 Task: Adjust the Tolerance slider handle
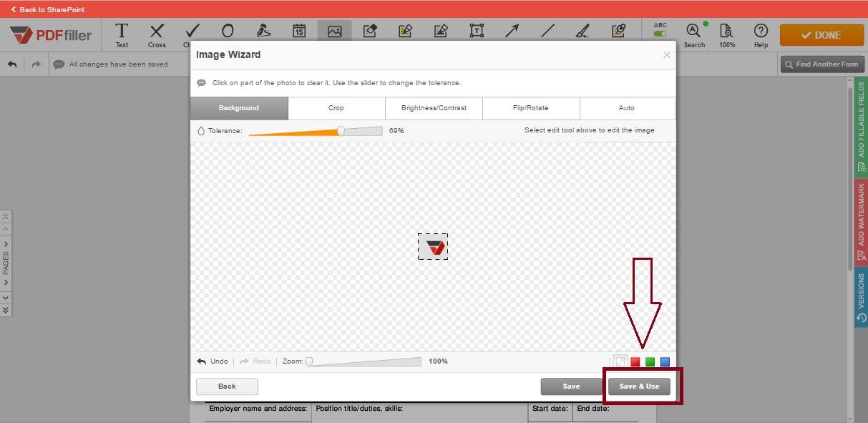[341, 131]
